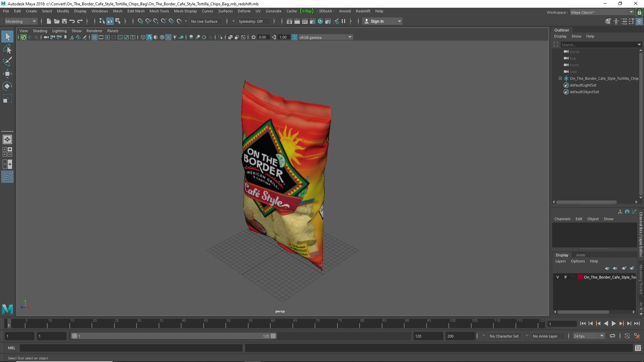
Task: Open the Workspace Maya Classic dropdown
Action: pyautogui.click(x=602, y=12)
